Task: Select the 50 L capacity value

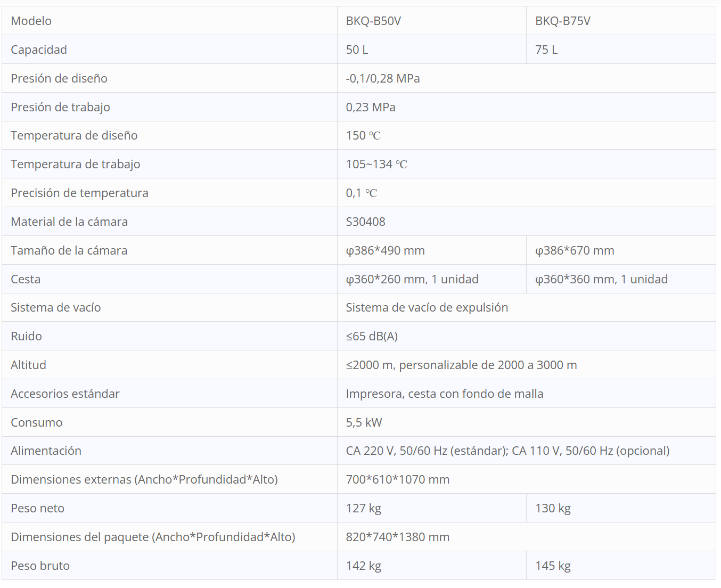Action: 357,50
